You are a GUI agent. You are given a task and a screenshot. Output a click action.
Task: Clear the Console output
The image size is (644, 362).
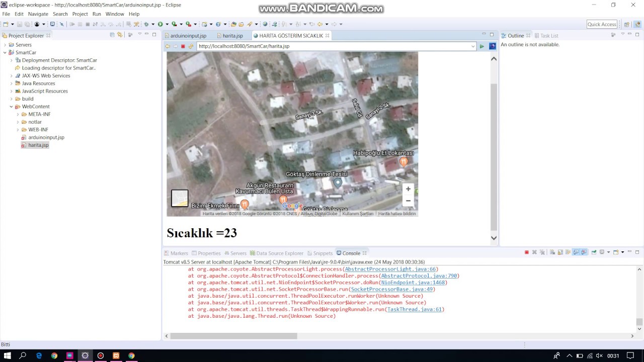[552, 252]
